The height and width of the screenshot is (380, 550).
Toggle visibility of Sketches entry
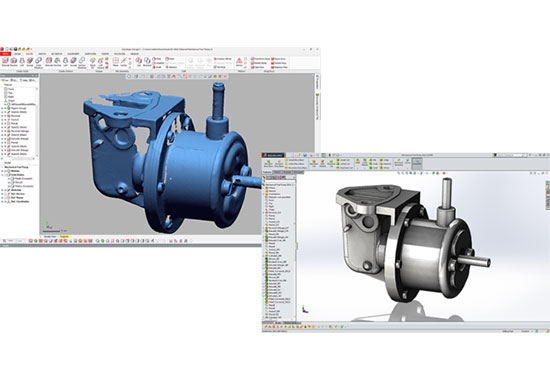[x=5, y=190]
